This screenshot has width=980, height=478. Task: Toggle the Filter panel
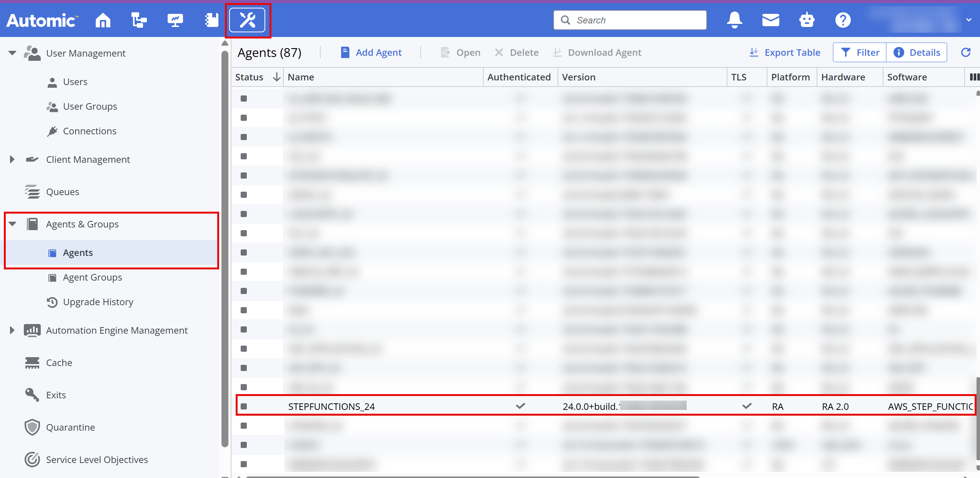coord(860,52)
